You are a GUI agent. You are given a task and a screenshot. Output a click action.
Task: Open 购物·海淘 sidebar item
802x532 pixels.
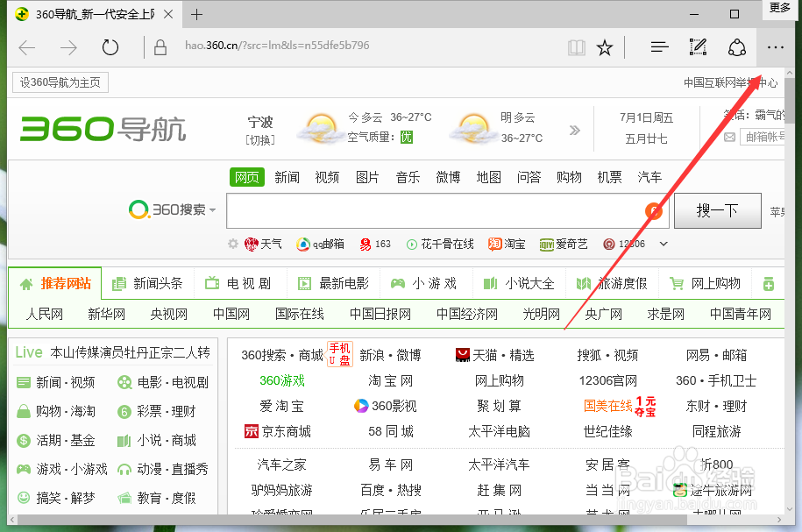56,411
